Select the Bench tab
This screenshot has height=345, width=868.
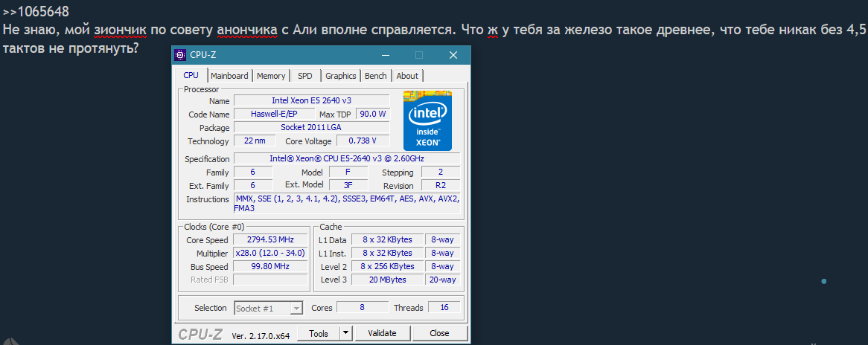pos(376,76)
